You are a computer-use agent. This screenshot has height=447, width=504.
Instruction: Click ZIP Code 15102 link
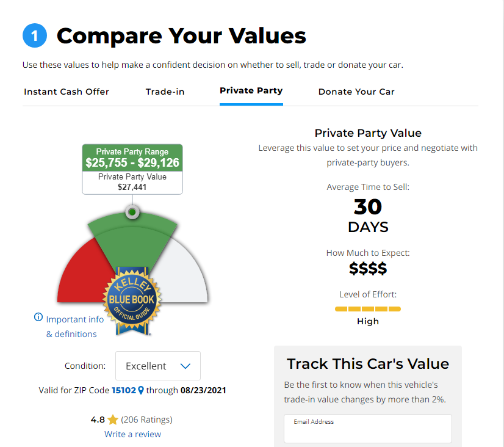[123, 390]
